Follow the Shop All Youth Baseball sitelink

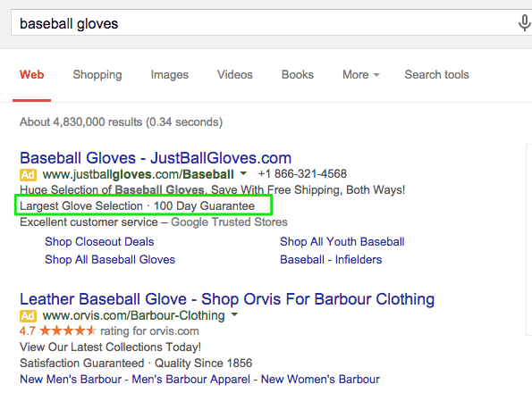pos(342,241)
